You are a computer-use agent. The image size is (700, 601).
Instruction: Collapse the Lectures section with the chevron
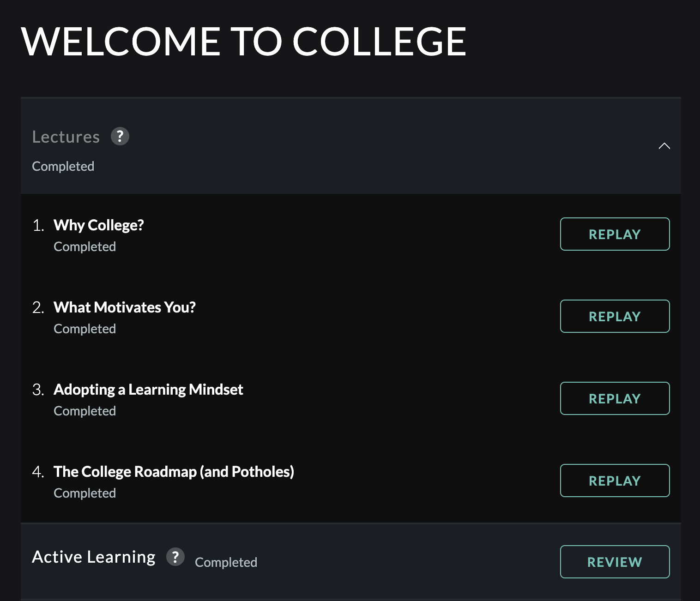pyautogui.click(x=664, y=146)
